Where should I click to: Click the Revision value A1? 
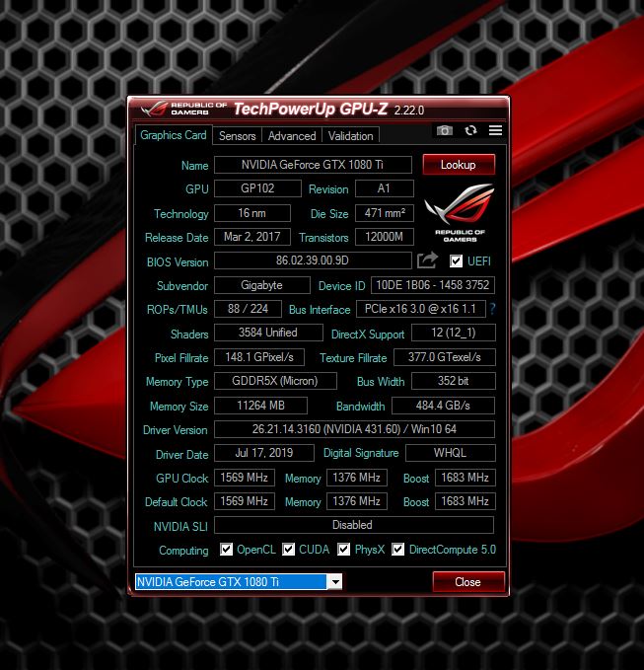pos(385,188)
